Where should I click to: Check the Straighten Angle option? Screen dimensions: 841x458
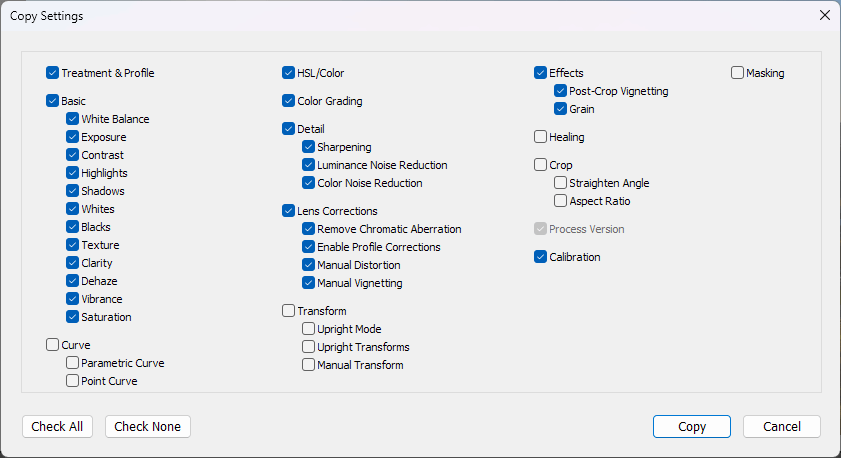tap(560, 182)
